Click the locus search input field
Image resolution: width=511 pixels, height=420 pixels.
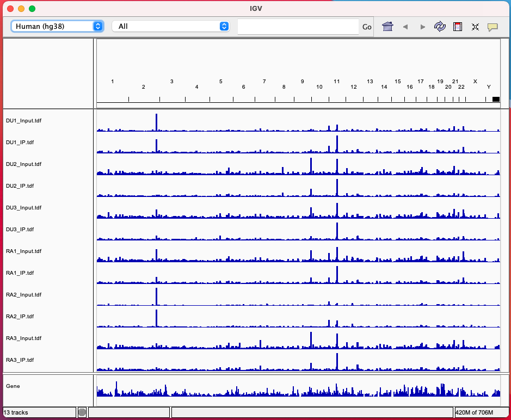(x=298, y=27)
